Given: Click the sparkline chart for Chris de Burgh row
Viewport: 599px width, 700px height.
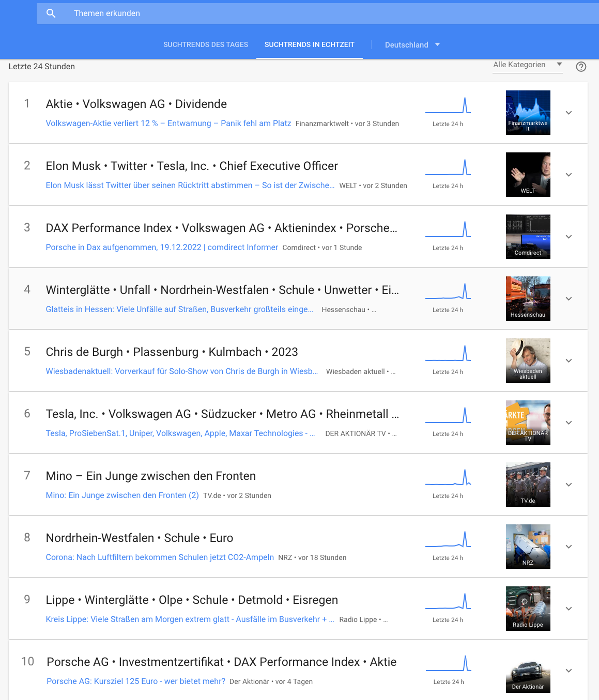Looking at the screenshot, I should click(x=448, y=353).
